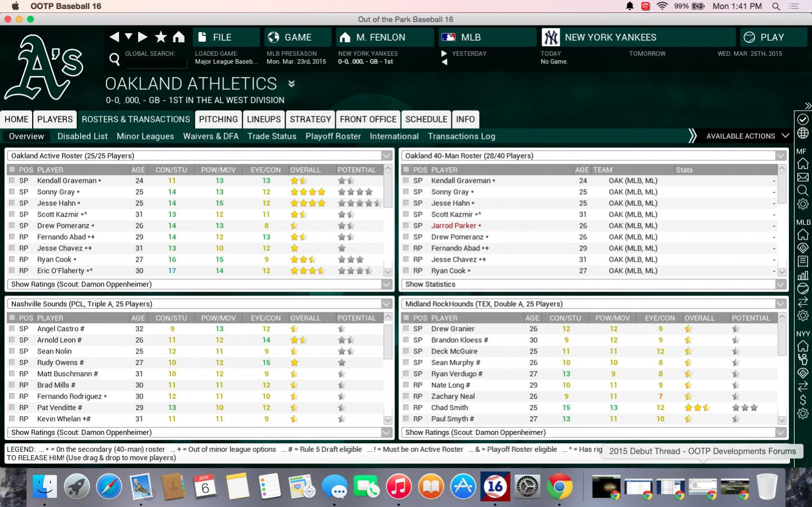Open the Front Office tab
The image size is (812, 507).
click(368, 120)
